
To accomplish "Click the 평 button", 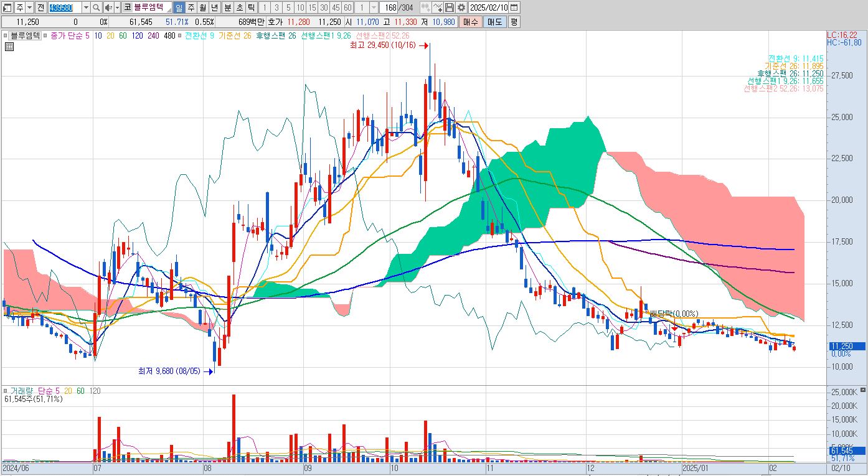I will 514,22.
